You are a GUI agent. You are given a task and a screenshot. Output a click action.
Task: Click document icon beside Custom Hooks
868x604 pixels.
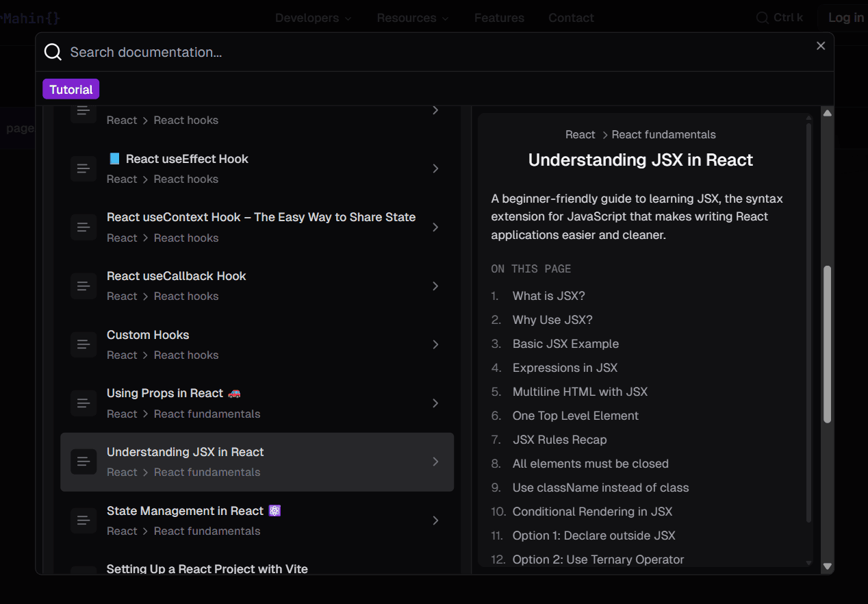[84, 344]
